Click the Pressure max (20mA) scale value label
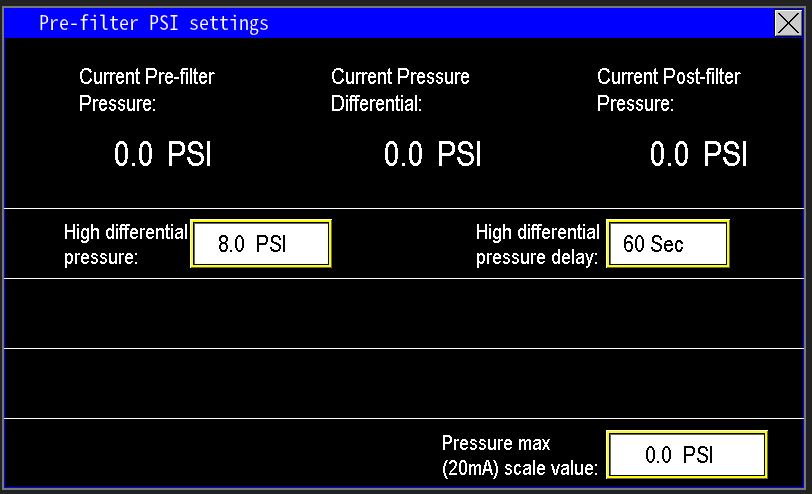Screen dimensions: 812x494 coord(520,455)
